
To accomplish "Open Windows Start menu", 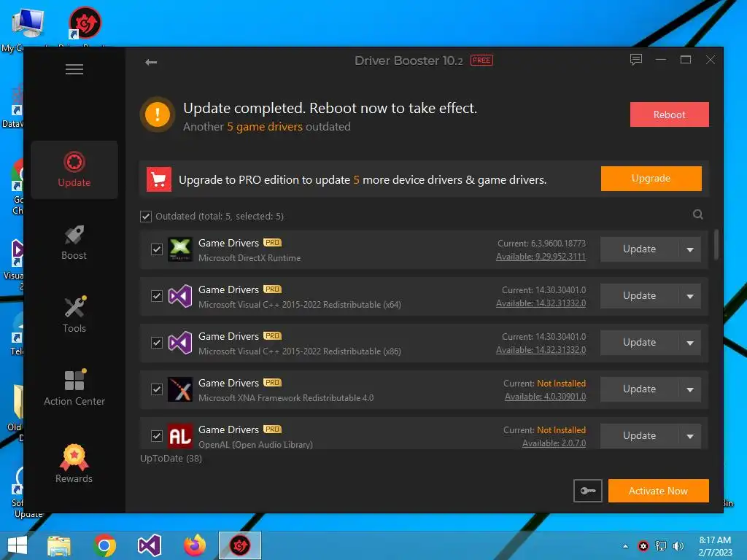I will tap(18, 545).
